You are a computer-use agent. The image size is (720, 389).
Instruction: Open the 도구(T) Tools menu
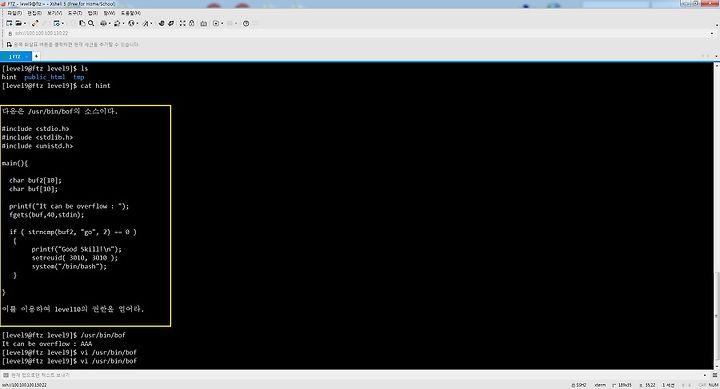coord(75,13)
